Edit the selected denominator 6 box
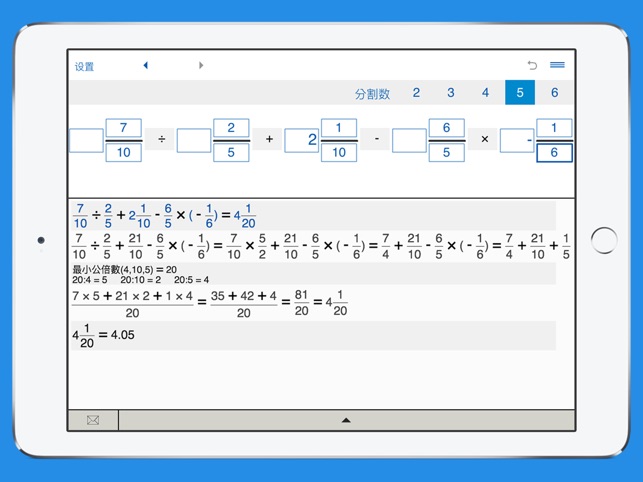The width and height of the screenshot is (643, 482). (x=554, y=153)
